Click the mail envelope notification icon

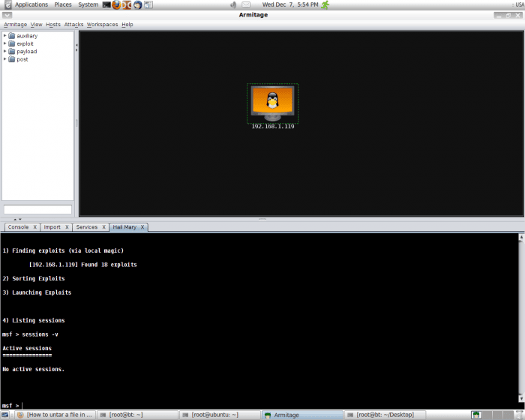[x=246, y=4]
